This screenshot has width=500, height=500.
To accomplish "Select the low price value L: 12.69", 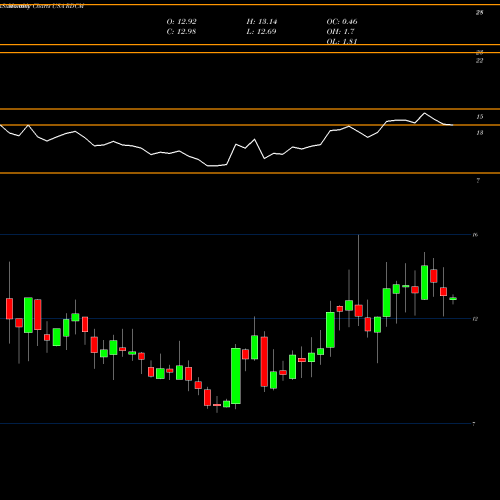I will 261,32.
